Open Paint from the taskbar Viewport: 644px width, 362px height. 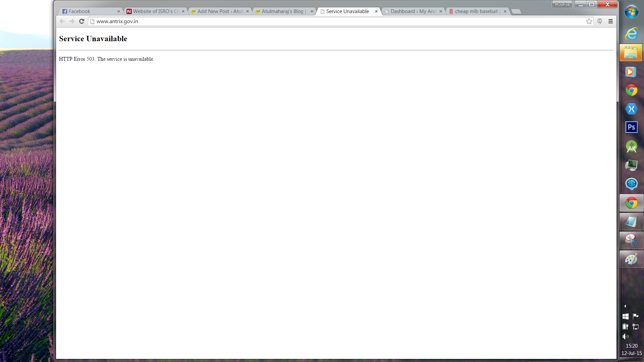(x=631, y=259)
